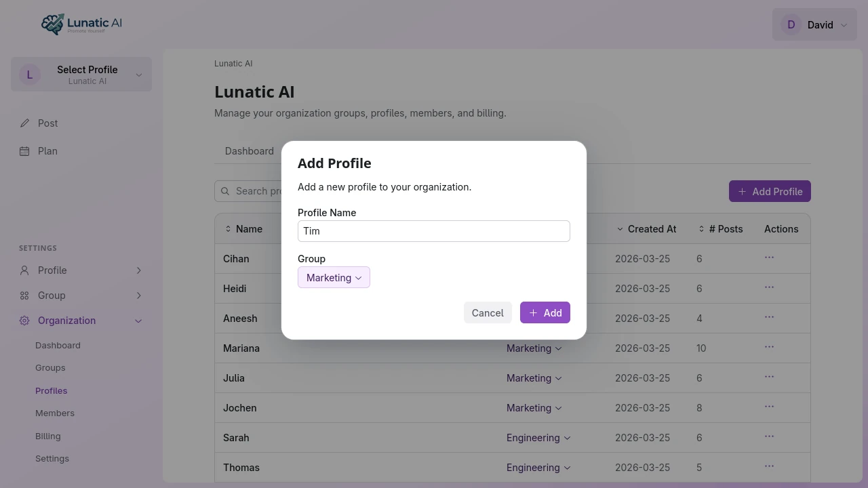Open the David user menu
This screenshot has width=868, height=488.
[814, 24]
